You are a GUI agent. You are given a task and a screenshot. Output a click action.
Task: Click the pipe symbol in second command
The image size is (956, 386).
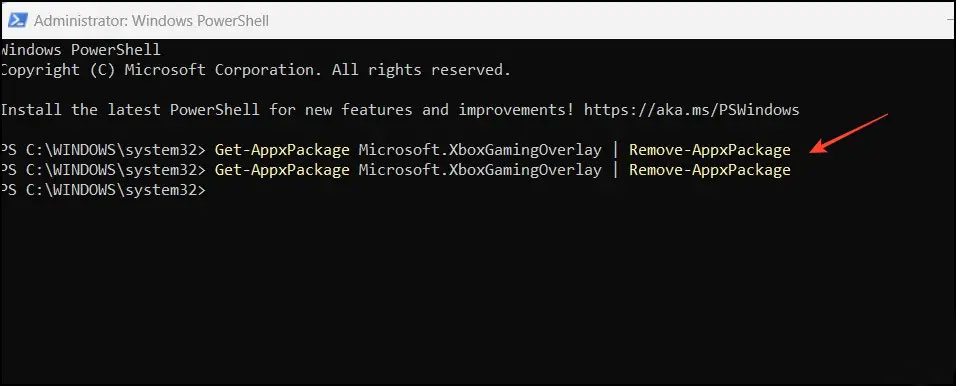point(615,170)
